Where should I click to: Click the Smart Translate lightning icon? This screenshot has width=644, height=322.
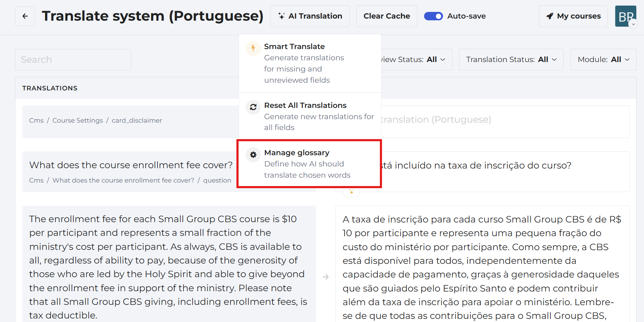253,48
